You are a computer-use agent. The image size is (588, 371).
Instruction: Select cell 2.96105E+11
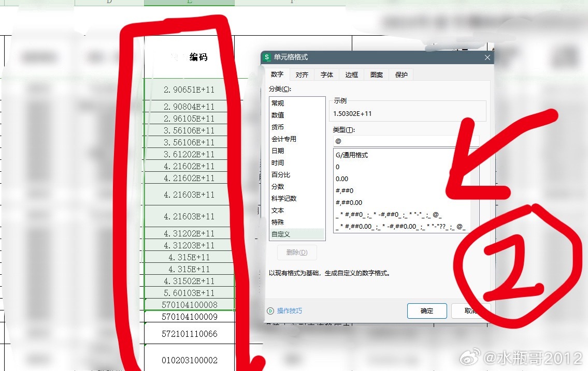click(x=190, y=118)
